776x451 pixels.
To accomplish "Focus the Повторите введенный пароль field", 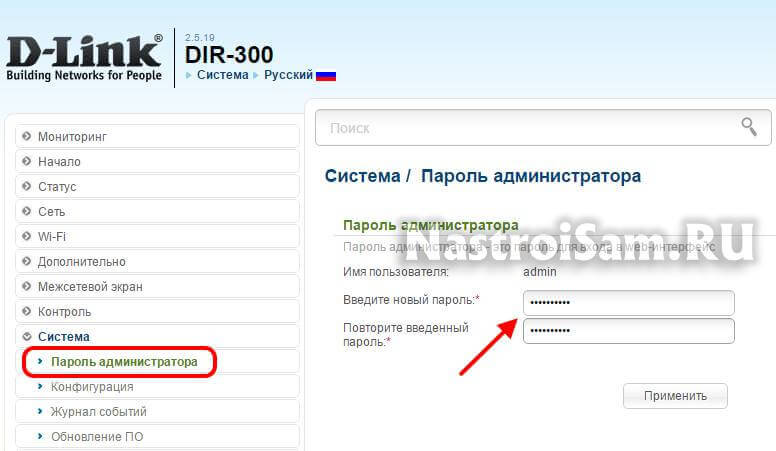I will tap(629, 331).
